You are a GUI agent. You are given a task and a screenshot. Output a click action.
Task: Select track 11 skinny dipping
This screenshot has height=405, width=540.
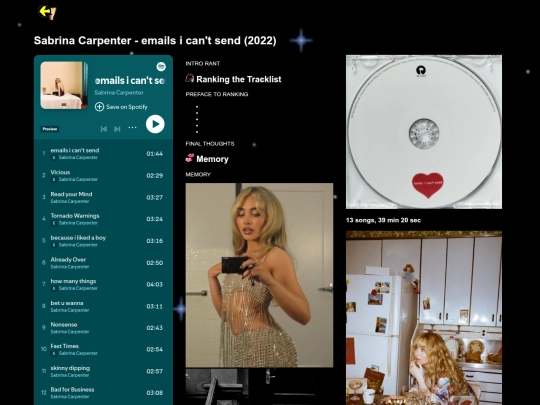tap(103, 371)
